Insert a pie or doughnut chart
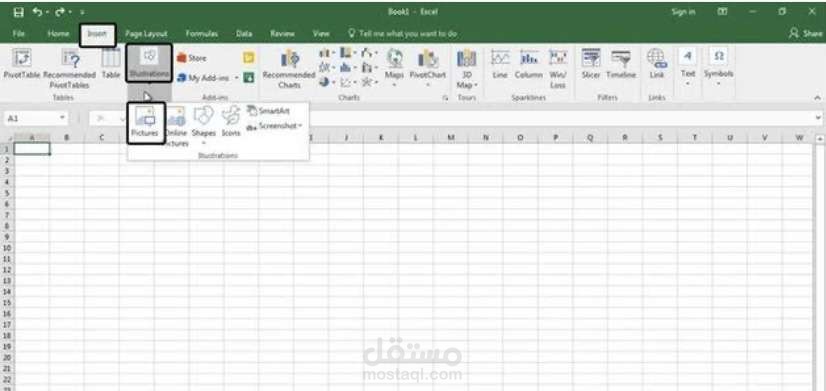The height and width of the screenshot is (391, 826). tap(328, 82)
